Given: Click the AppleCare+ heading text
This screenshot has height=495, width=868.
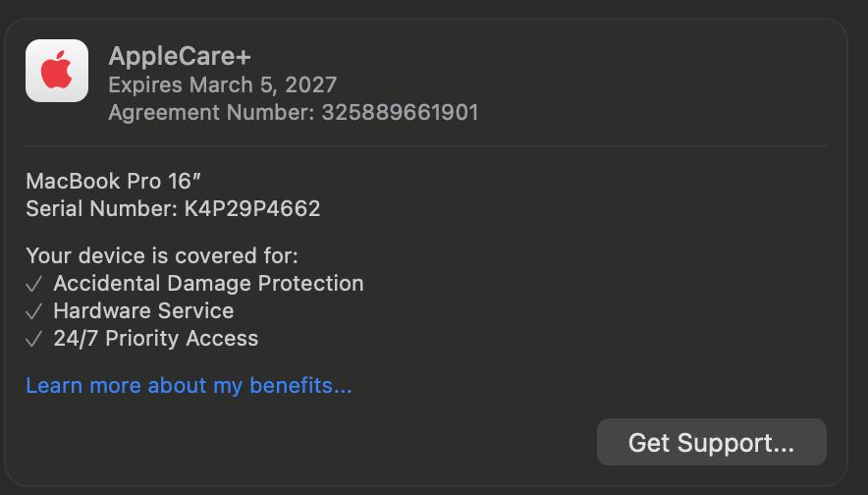Looking at the screenshot, I should [180, 56].
